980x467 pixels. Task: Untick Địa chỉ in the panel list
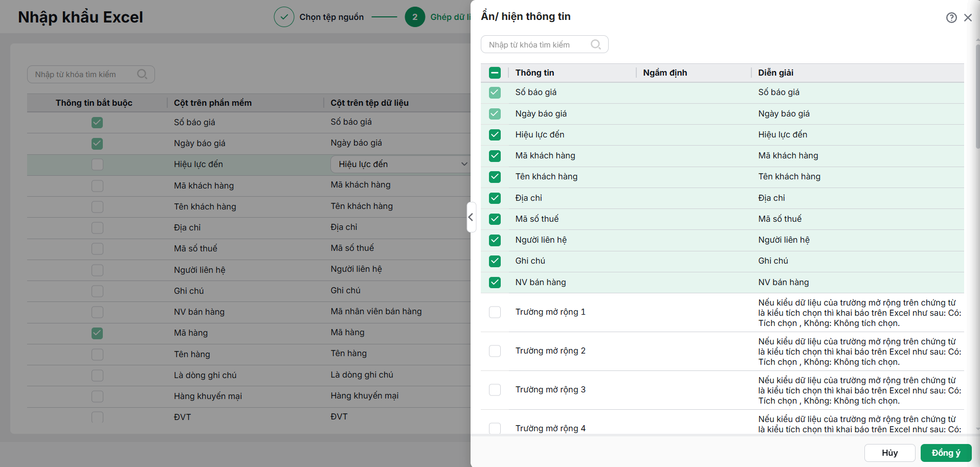coord(495,198)
